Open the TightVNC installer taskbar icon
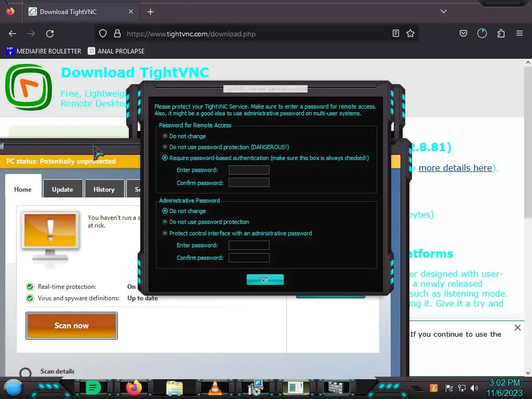The height and width of the screenshot is (399, 532). (x=255, y=388)
